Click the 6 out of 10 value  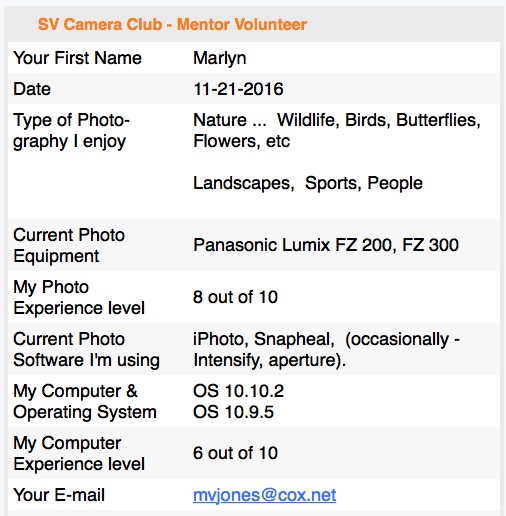pyautogui.click(x=235, y=453)
